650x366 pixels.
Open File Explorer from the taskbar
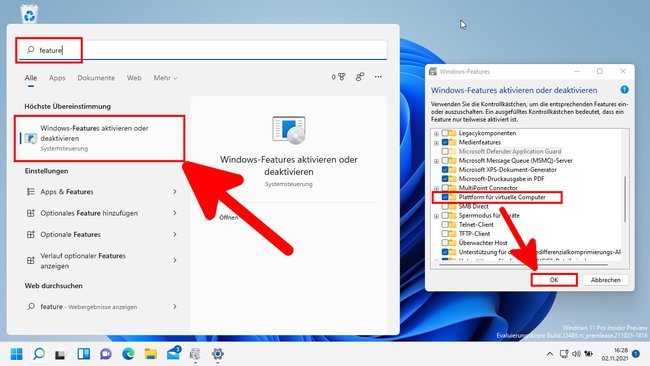click(x=150, y=354)
